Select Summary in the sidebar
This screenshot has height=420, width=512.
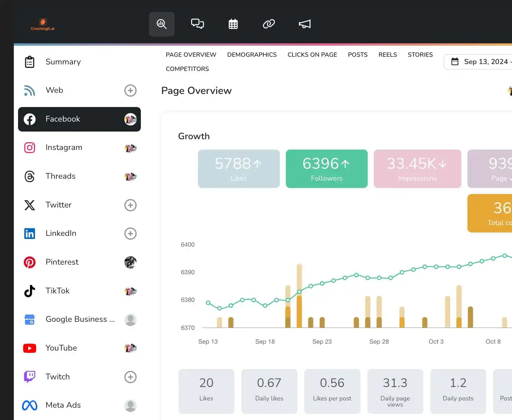click(x=79, y=62)
